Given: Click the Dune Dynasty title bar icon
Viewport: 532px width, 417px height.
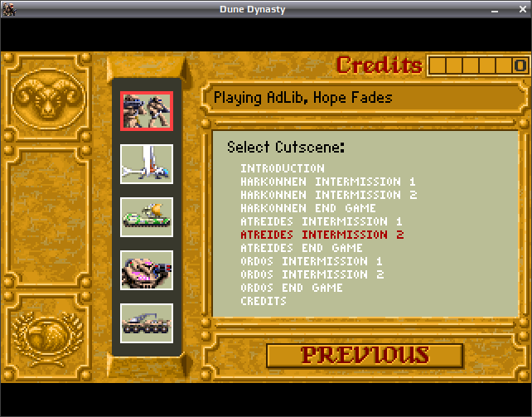Looking at the screenshot, I should point(9,9).
